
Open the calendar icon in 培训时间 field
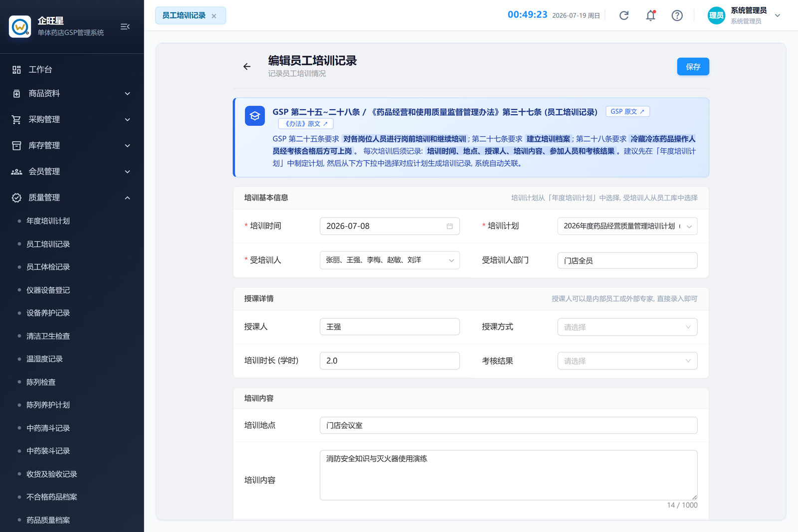449,226
